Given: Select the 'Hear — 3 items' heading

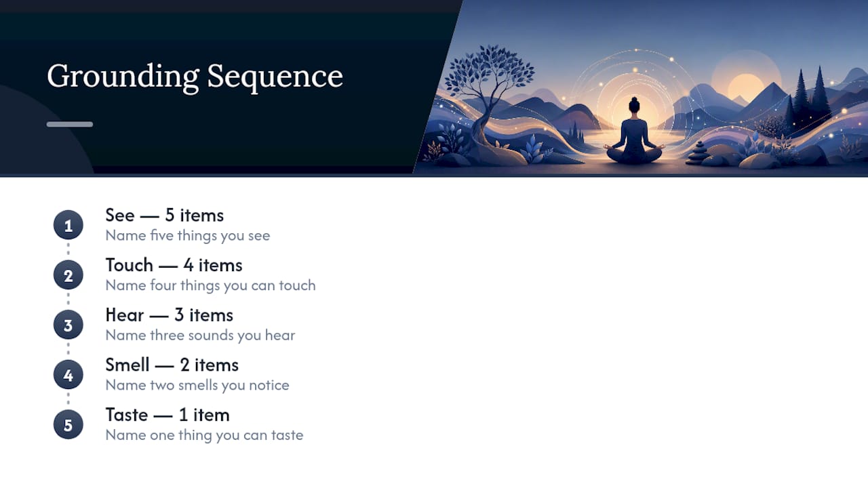Looking at the screenshot, I should pyautogui.click(x=170, y=315).
